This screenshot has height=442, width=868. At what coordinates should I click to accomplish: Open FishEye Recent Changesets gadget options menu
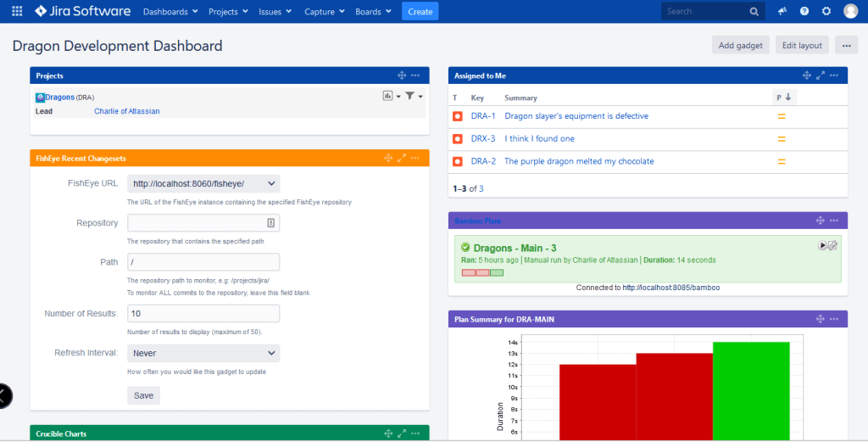[x=415, y=158]
